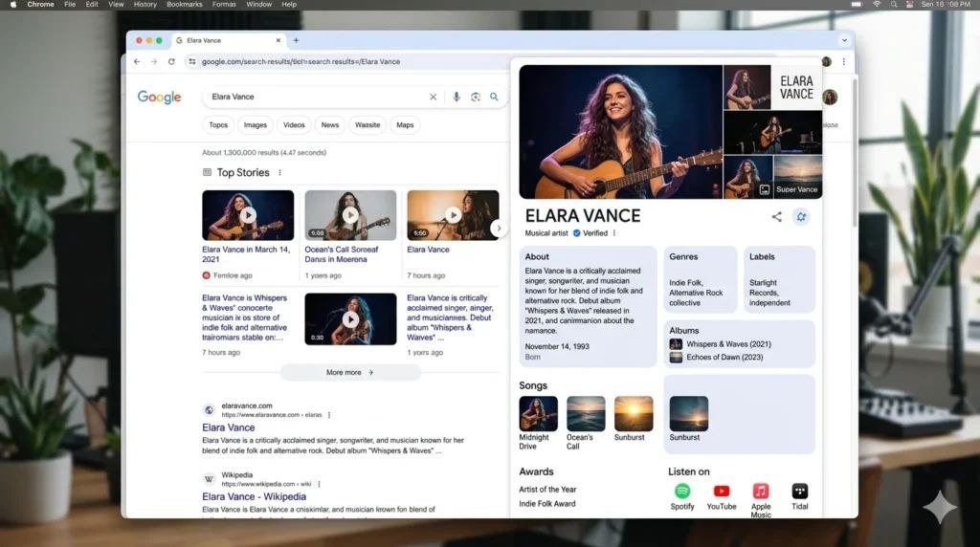Play the first Top Stories video
980x547 pixels.
click(x=248, y=215)
